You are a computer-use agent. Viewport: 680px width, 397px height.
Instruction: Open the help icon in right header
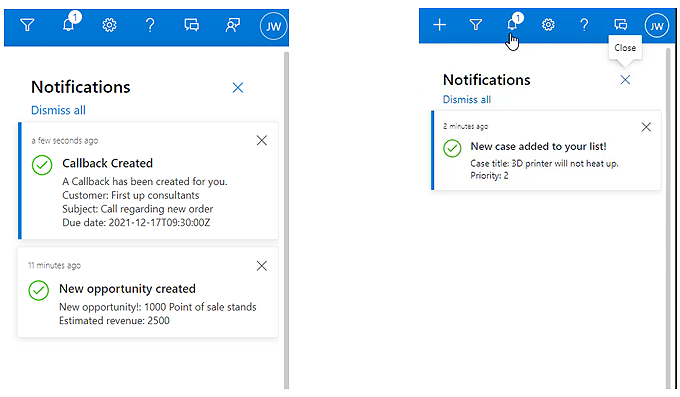click(584, 25)
